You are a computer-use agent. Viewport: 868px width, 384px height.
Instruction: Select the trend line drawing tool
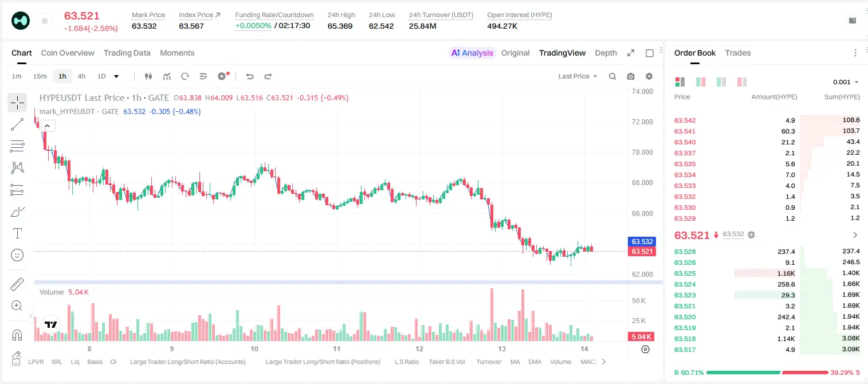(x=17, y=124)
